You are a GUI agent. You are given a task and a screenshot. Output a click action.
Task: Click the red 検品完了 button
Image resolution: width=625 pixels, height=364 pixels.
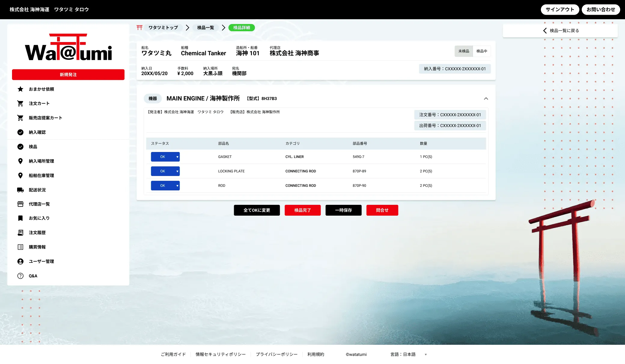pos(303,210)
